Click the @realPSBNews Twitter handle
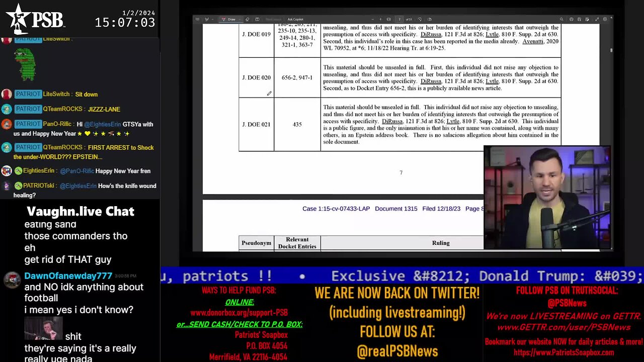Viewport: 644px width, 362px height. [397, 350]
